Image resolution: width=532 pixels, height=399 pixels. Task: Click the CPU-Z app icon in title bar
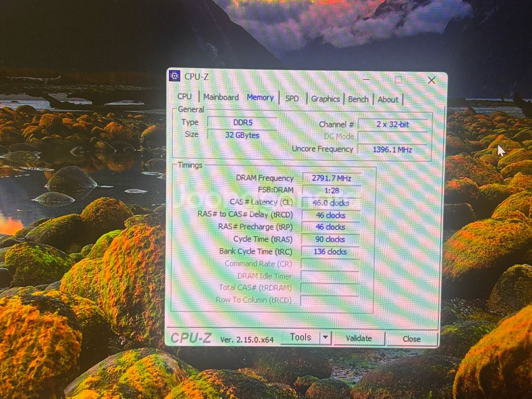(174, 76)
